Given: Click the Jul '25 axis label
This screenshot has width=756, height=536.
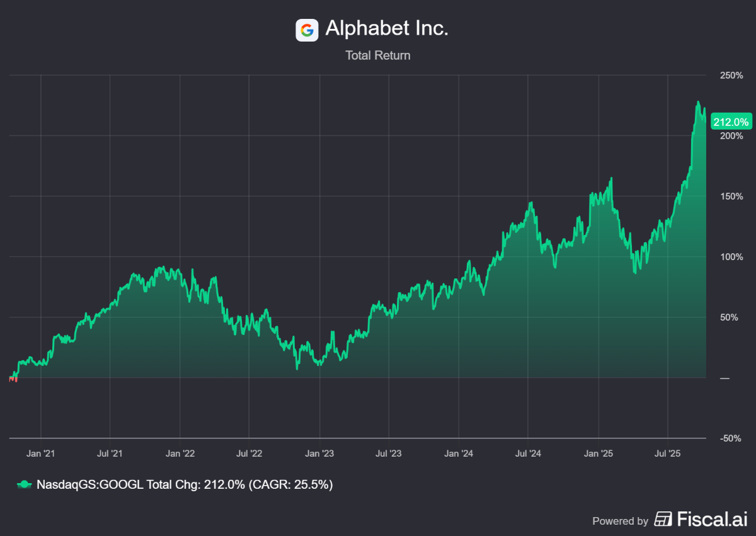Looking at the screenshot, I should coord(667,453).
